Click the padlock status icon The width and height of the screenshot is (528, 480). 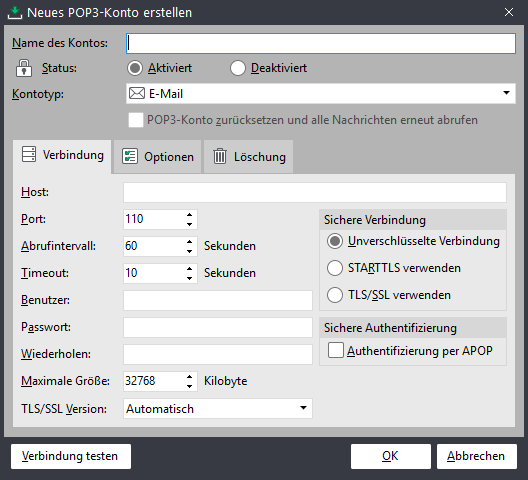pos(24,68)
